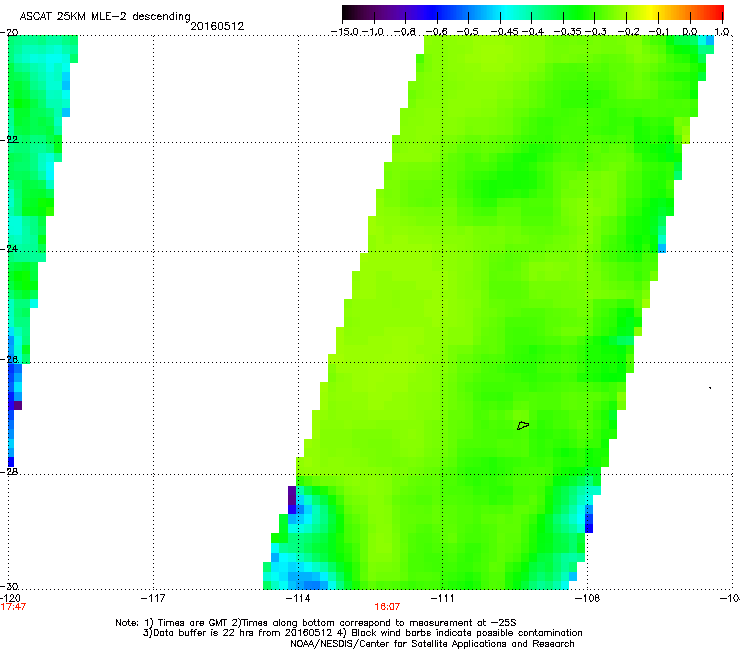Select the -0.1 color scale label
Image resolution: width=740 pixels, height=650 pixels.
pos(659,32)
